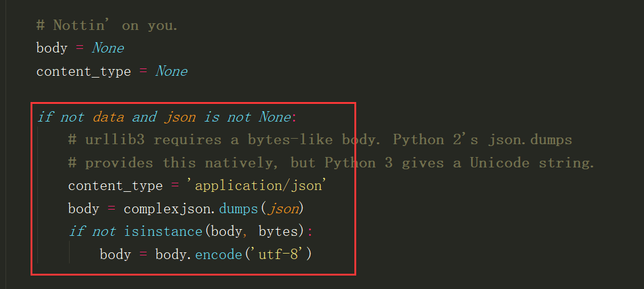Viewport: 644px width, 289px height.
Task: Click the 'application/json' string literal
Action: click(258, 186)
